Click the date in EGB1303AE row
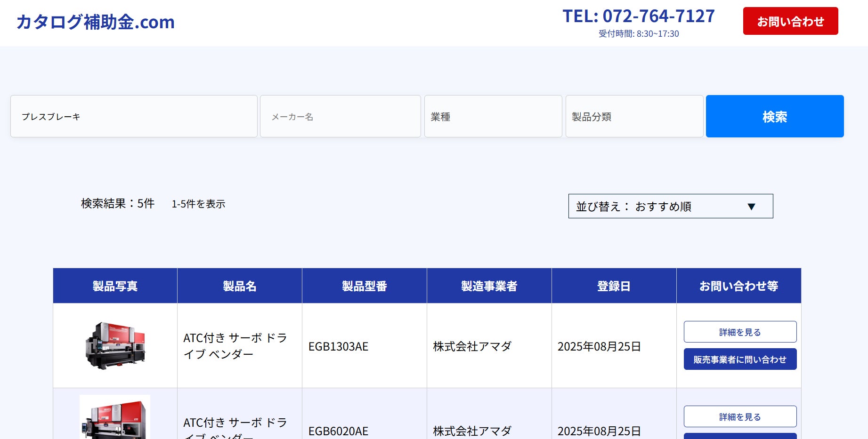Image resolution: width=868 pixels, height=439 pixels. 599,346
